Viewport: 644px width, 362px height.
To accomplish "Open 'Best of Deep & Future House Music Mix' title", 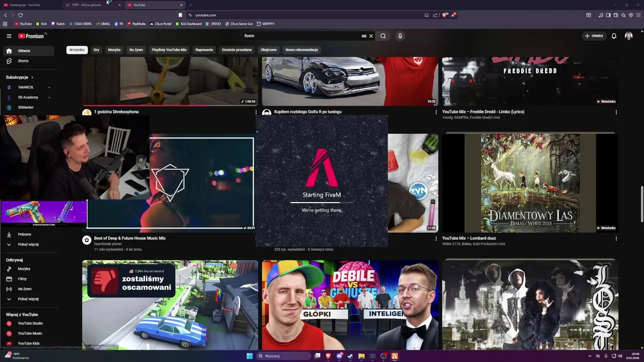I will pyautogui.click(x=130, y=238).
